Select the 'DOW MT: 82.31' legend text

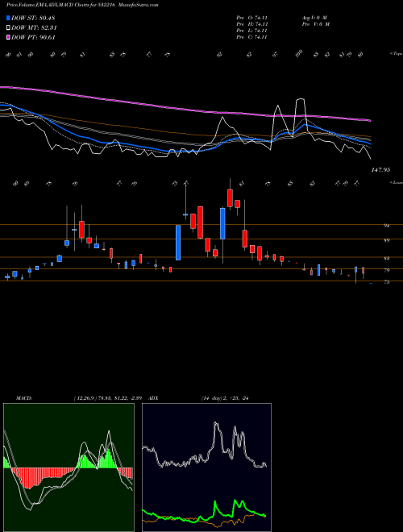click(x=34, y=28)
